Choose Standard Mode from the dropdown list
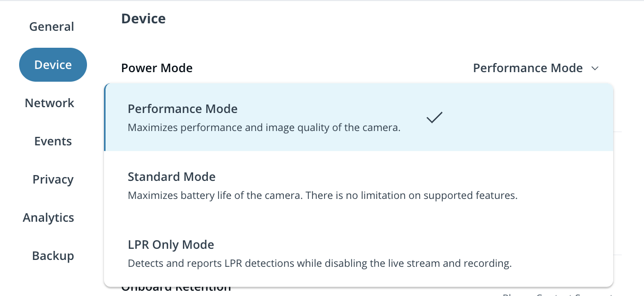This screenshot has height=296, width=644. pos(171,177)
